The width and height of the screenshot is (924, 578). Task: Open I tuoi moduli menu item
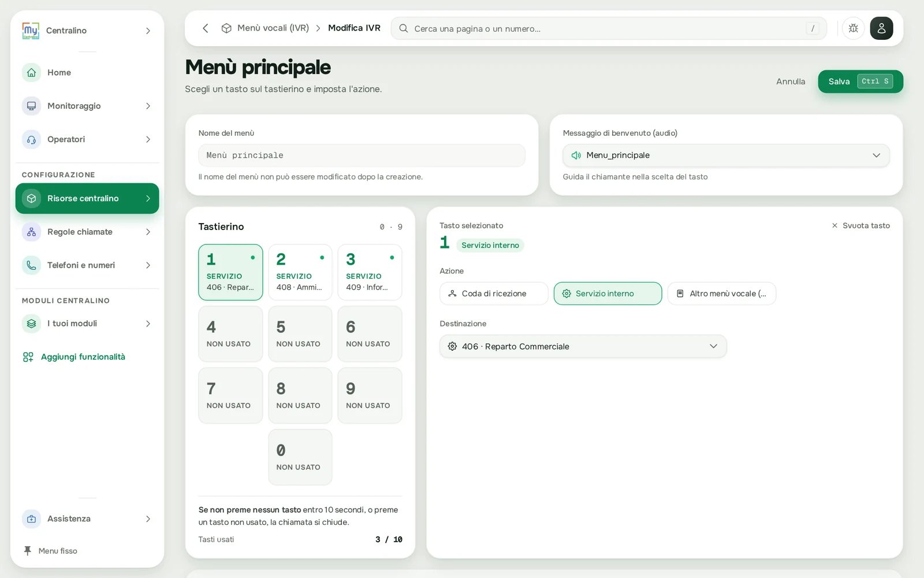[87, 324]
